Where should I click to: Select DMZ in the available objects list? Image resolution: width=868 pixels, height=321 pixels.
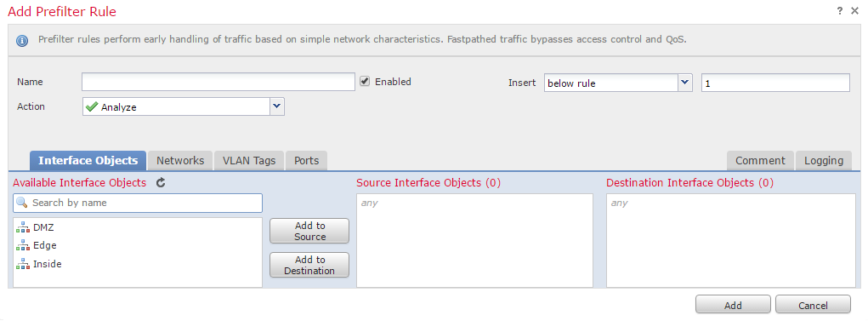(x=138, y=228)
